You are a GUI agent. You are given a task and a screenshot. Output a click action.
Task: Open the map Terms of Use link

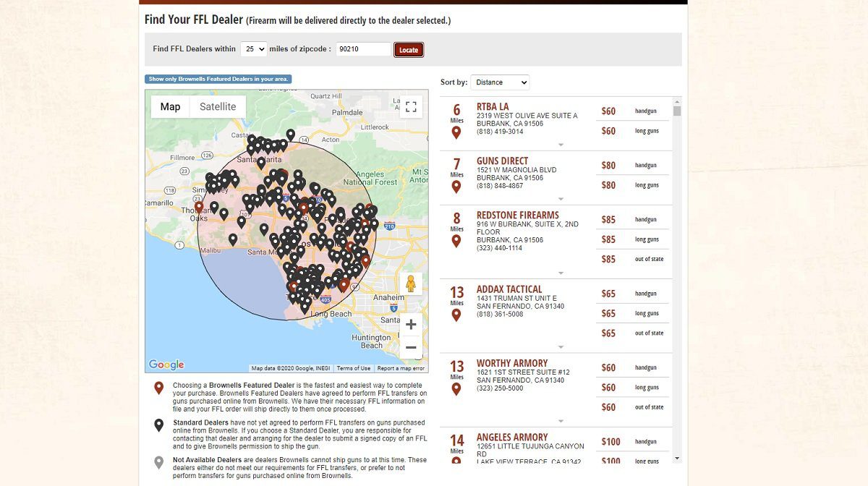click(354, 368)
